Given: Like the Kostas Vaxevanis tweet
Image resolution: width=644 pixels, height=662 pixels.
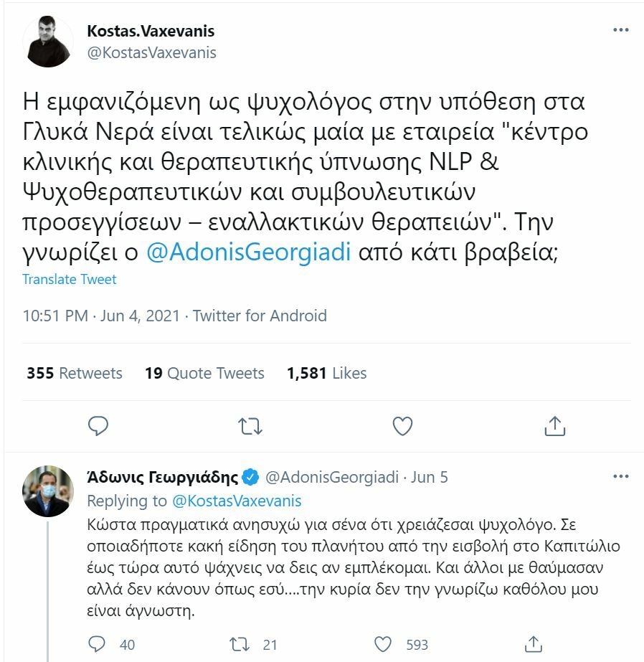Looking at the screenshot, I should coord(402,426).
